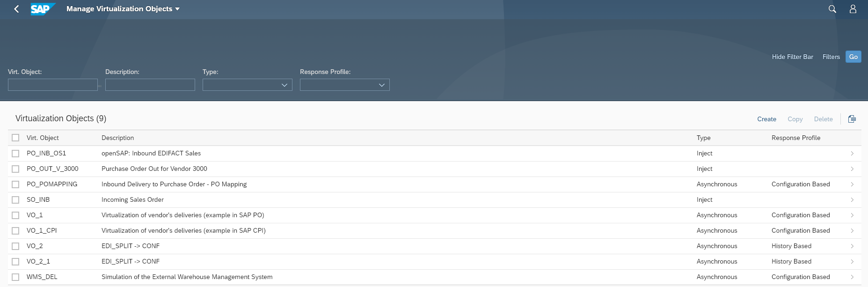Open the user profile icon

(x=853, y=9)
